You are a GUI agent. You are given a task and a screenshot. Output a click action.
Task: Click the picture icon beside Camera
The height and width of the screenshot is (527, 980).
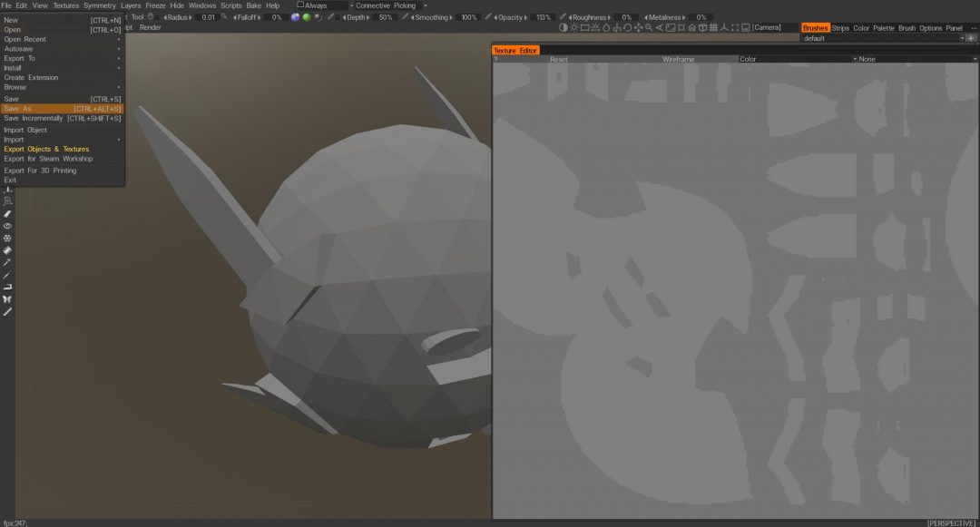[x=746, y=27]
